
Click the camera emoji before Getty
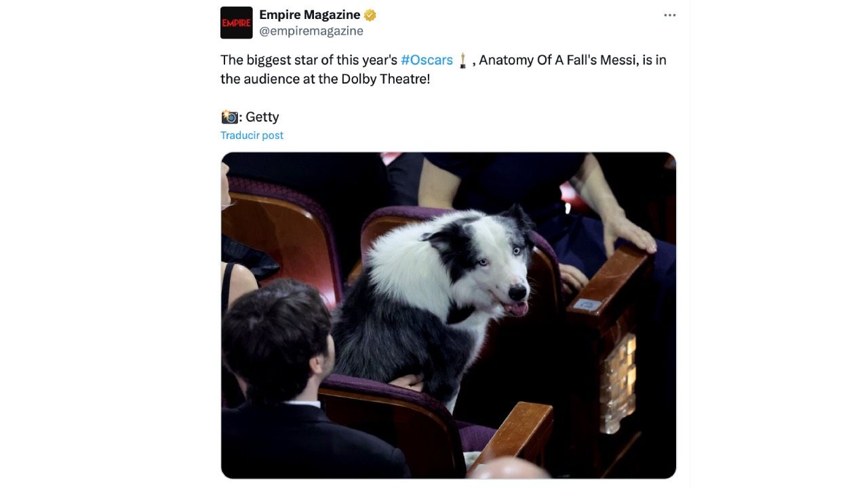pyautogui.click(x=230, y=117)
